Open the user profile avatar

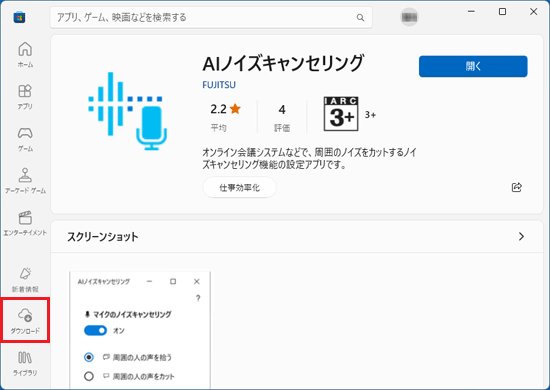click(x=409, y=17)
